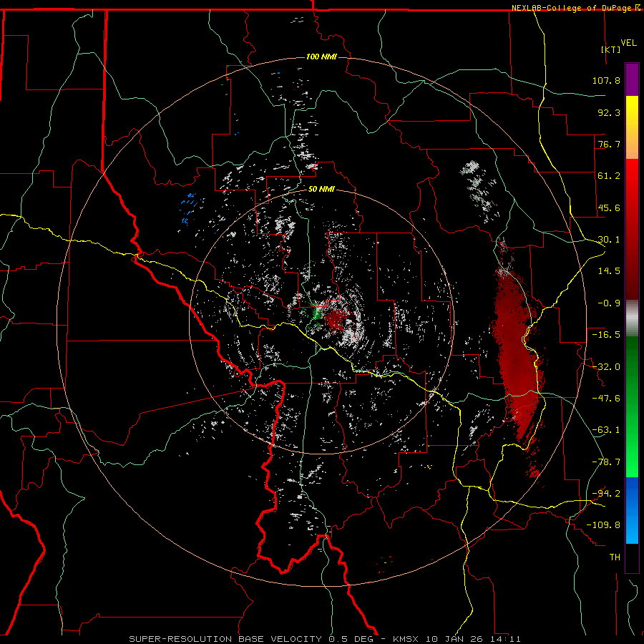The width and height of the screenshot is (644, 644).
Task: Pick the purple segment of the velocity scale
Action: tap(632, 79)
